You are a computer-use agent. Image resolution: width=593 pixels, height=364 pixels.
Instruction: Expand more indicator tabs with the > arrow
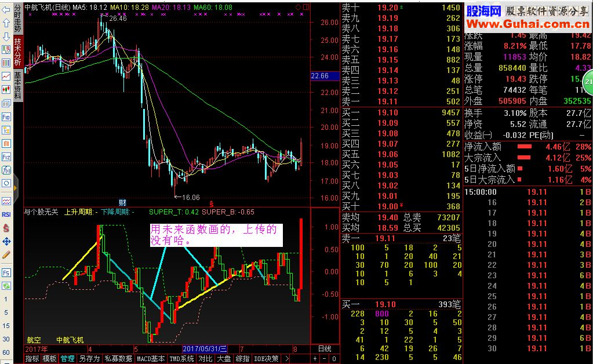pos(287,359)
